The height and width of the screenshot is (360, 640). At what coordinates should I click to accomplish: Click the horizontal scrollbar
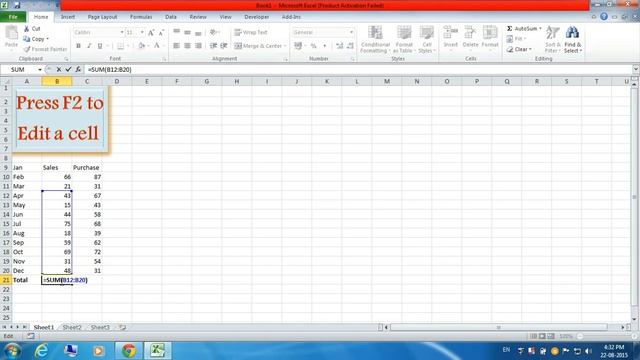pos(498,327)
